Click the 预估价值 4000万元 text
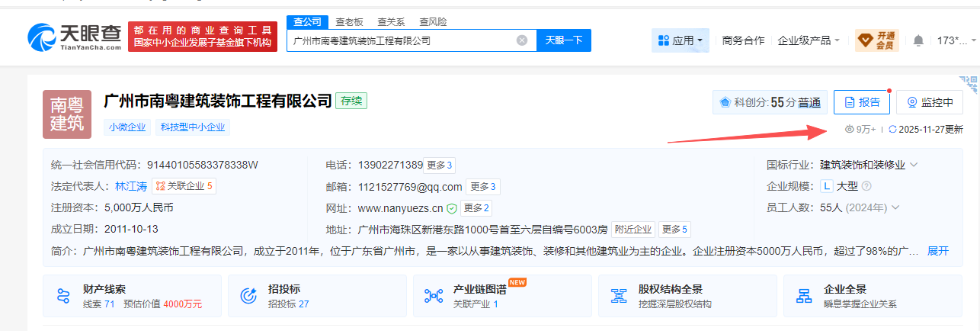 point(162,304)
